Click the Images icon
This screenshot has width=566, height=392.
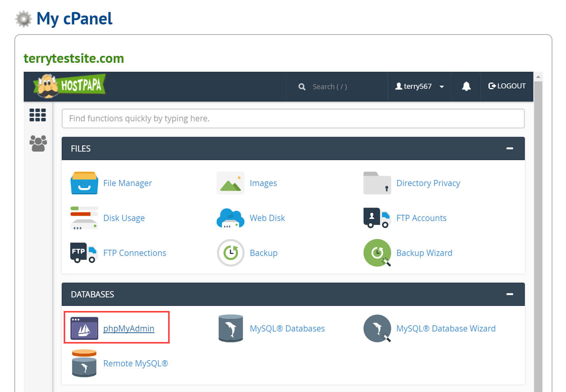point(231,183)
